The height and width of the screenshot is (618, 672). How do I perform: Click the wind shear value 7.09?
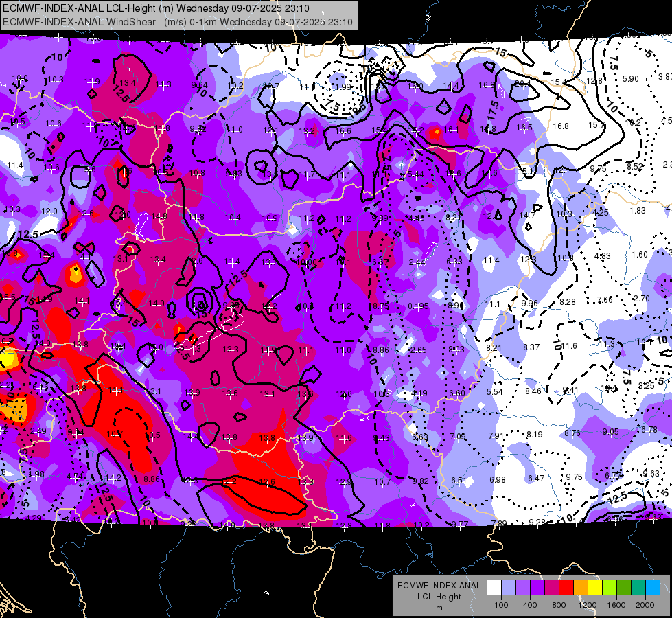[458, 437]
